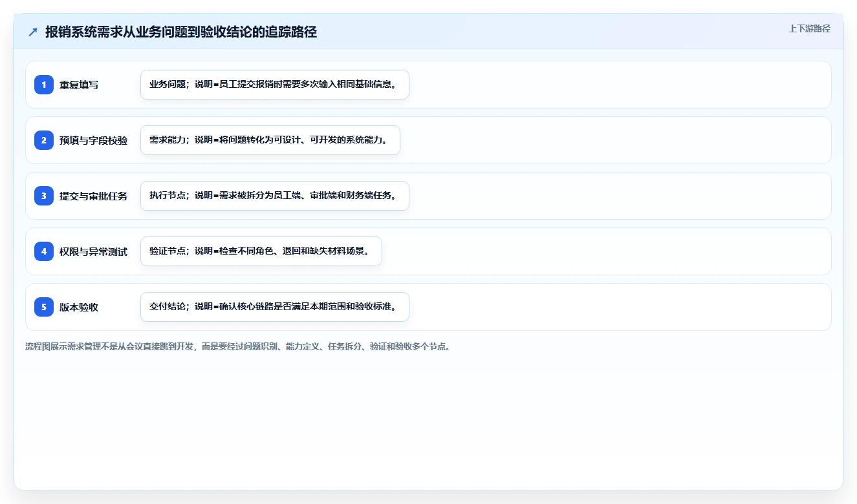Select step number badge 4
Image resolution: width=857 pixels, height=504 pixels.
tap(44, 251)
